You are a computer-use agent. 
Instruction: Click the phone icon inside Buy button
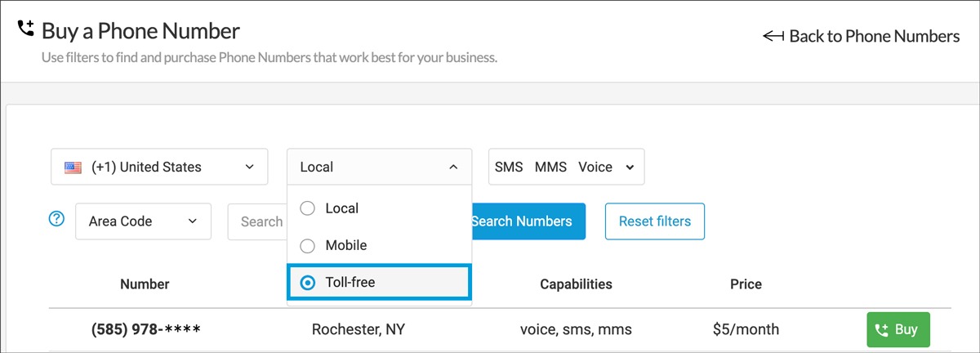click(881, 330)
